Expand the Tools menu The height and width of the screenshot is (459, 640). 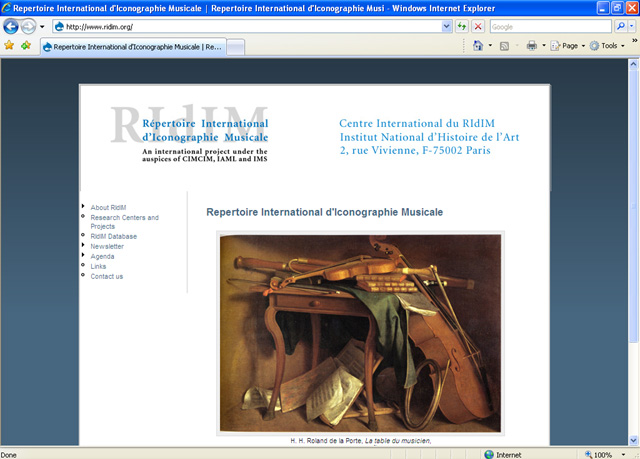[x=608, y=46]
